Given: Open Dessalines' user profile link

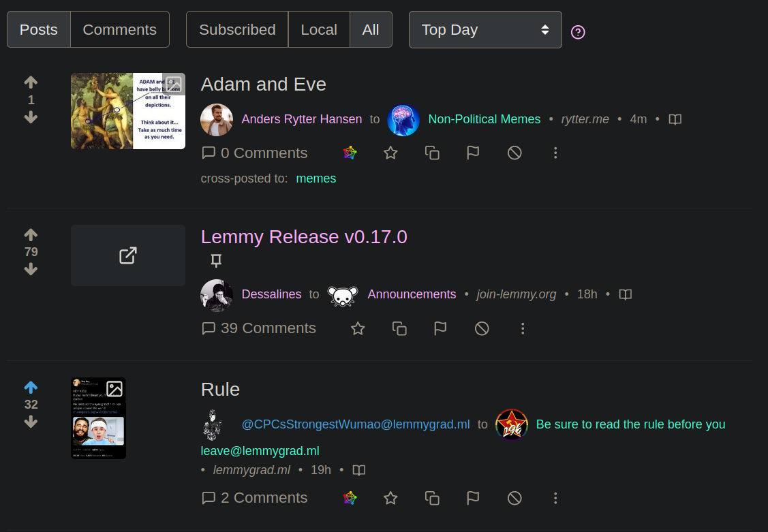Looking at the screenshot, I should (271, 294).
